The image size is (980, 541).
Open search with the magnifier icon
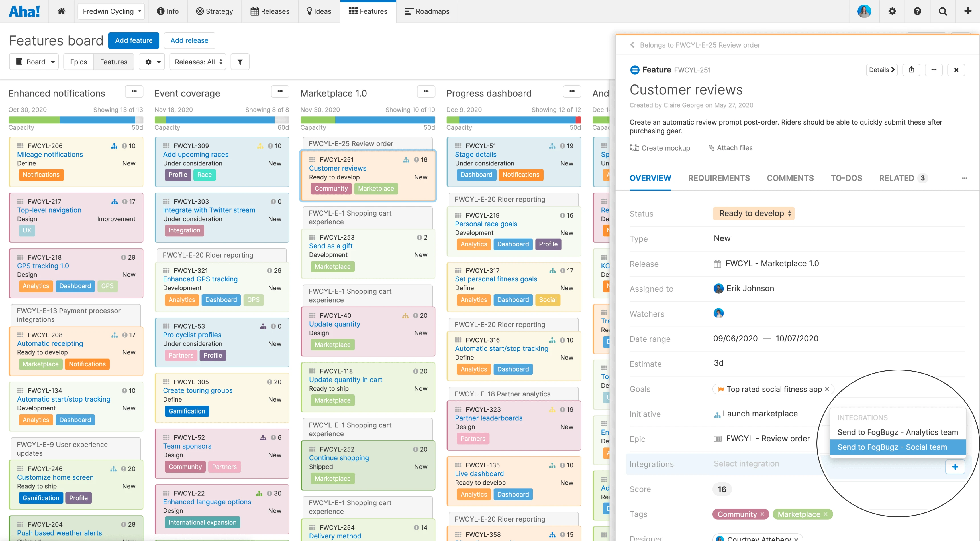pyautogui.click(x=943, y=11)
